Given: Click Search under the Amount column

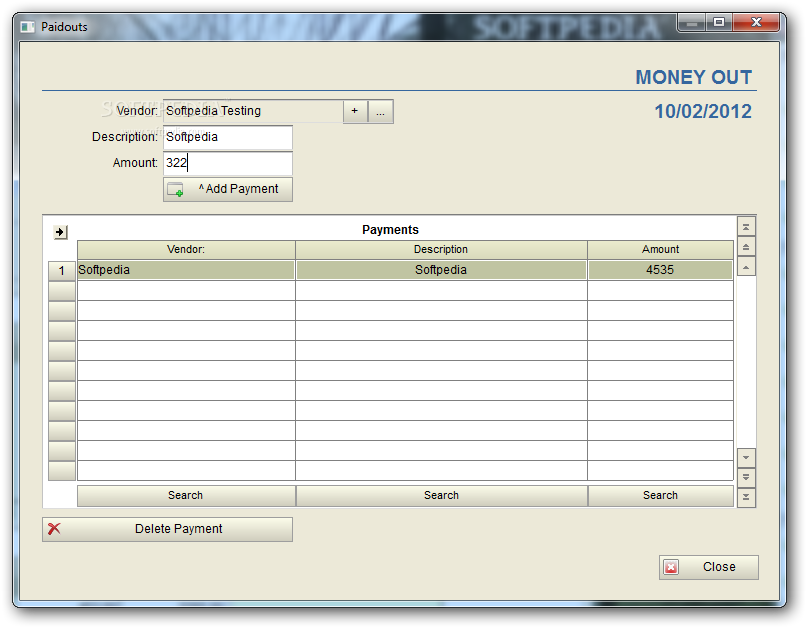Looking at the screenshot, I should (x=660, y=496).
